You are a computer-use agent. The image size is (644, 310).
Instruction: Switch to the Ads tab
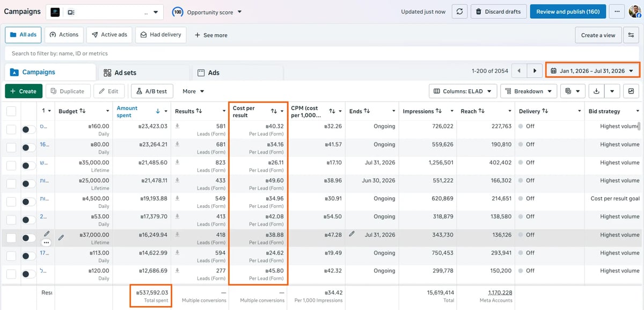238,73
